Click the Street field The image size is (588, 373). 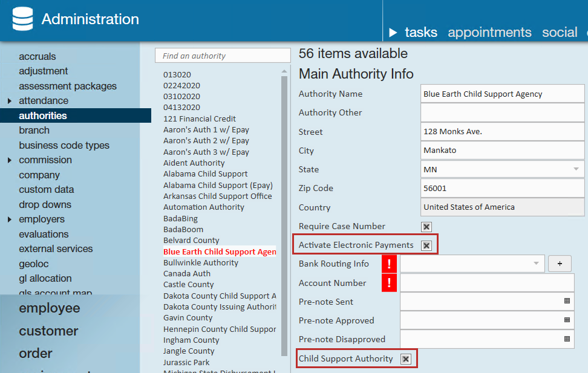[x=502, y=132]
